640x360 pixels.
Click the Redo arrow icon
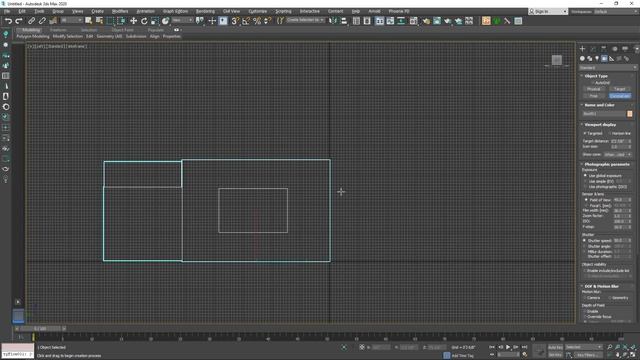[19, 21]
